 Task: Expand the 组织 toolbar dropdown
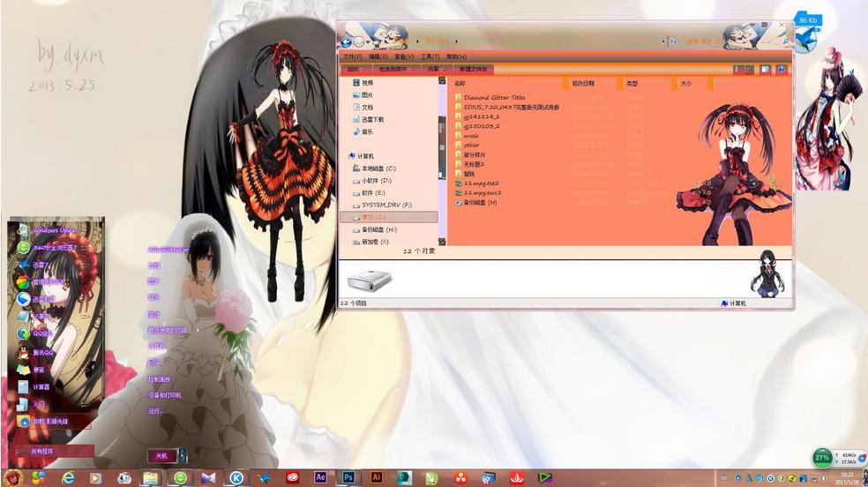click(x=355, y=69)
